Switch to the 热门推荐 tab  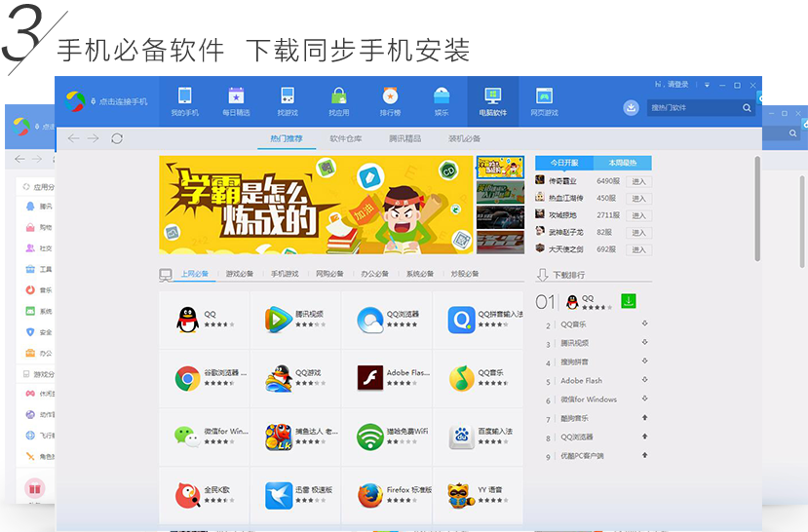click(x=287, y=138)
